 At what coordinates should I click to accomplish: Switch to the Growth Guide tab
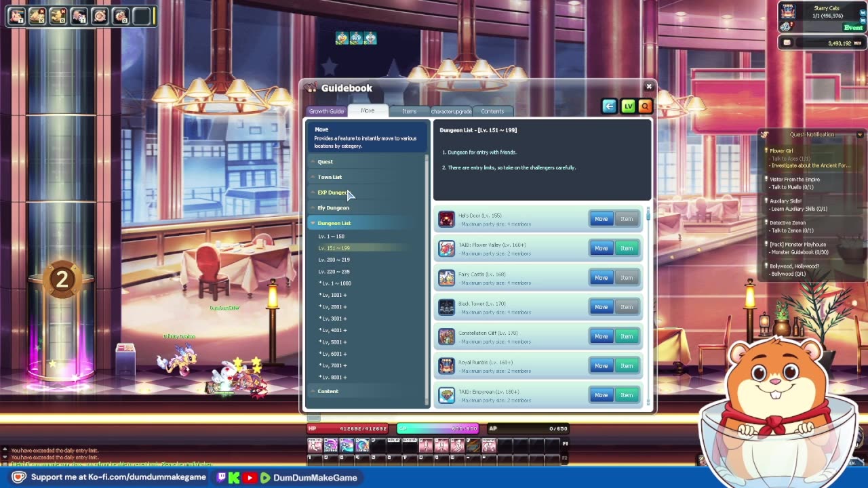[326, 111]
